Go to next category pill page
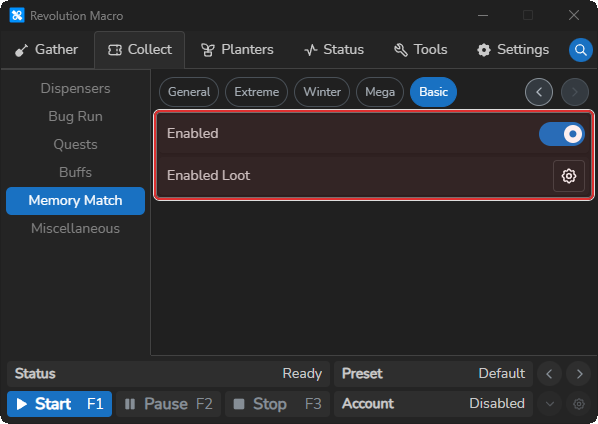Image resolution: width=598 pixels, height=424 pixels. tap(574, 92)
